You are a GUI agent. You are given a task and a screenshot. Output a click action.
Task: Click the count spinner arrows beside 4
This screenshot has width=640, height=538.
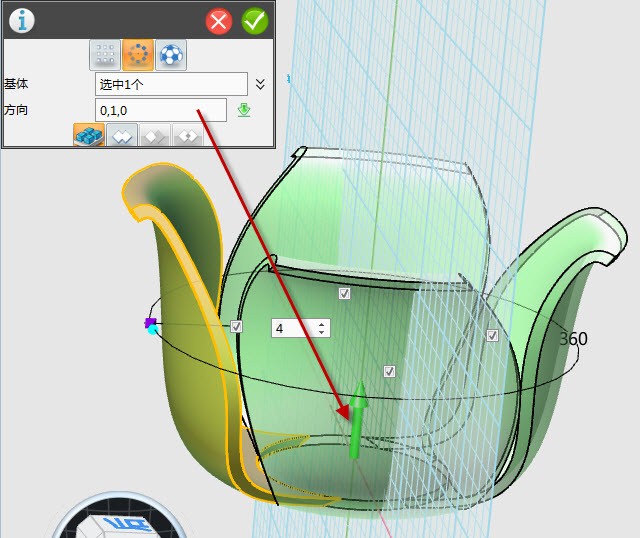tap(321, 328)
